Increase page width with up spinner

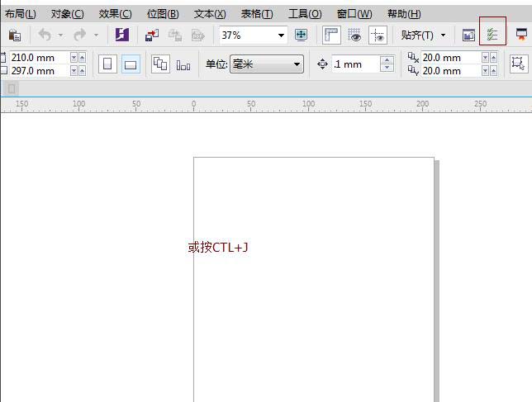82,58
